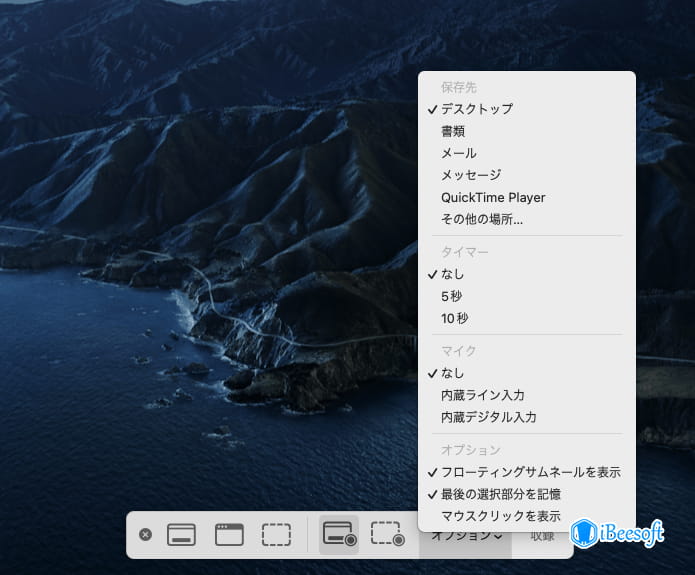The height and width of the screenshot is (575, 695).
Task: Set the timer to 10秒
Action: (x=455, y=318)
